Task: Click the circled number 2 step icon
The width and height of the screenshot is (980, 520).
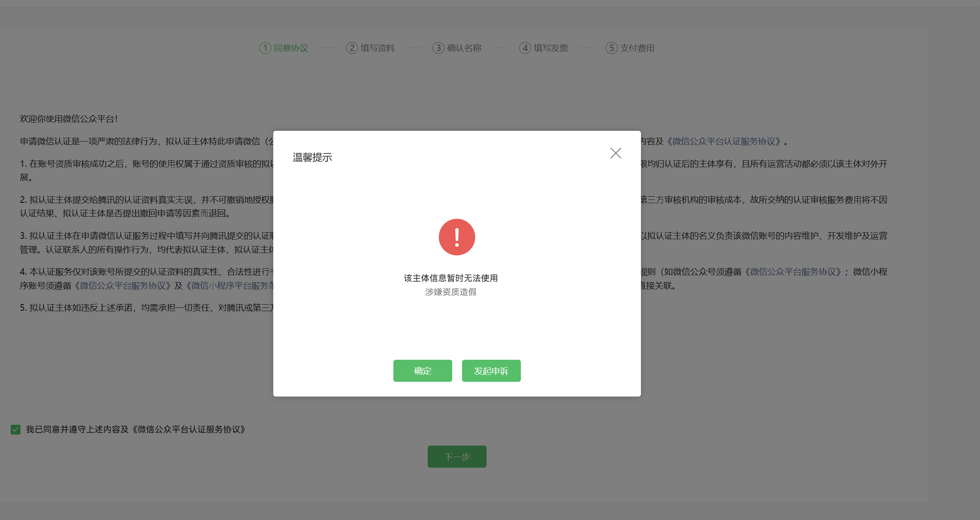Action: click(x=352, y=48)
